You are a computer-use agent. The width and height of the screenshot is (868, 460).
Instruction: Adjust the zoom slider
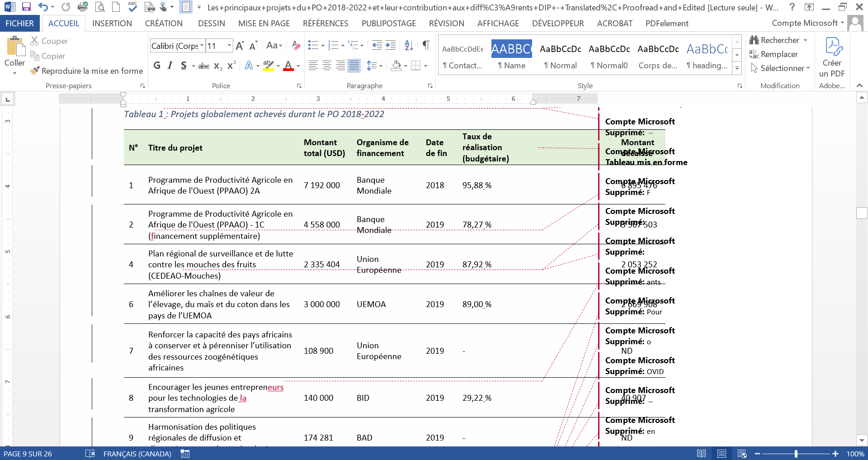pos(796,454)
